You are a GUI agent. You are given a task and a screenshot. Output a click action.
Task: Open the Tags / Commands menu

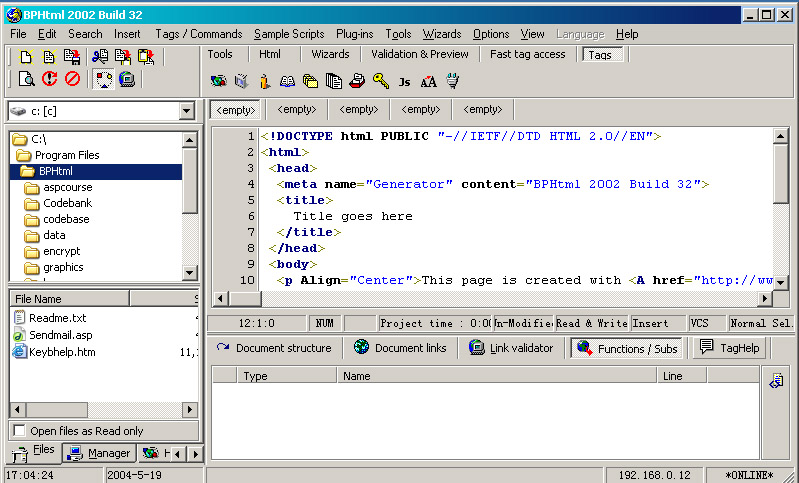tap(199, 34)
